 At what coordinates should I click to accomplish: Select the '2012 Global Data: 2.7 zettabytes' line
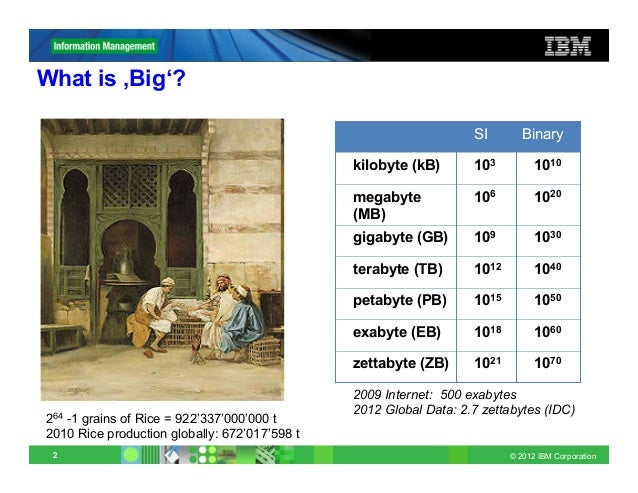[x=464, y=410]
